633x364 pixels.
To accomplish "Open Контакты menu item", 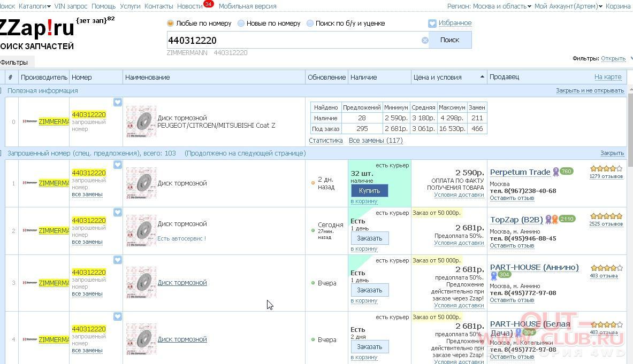I will coord(159,6).
